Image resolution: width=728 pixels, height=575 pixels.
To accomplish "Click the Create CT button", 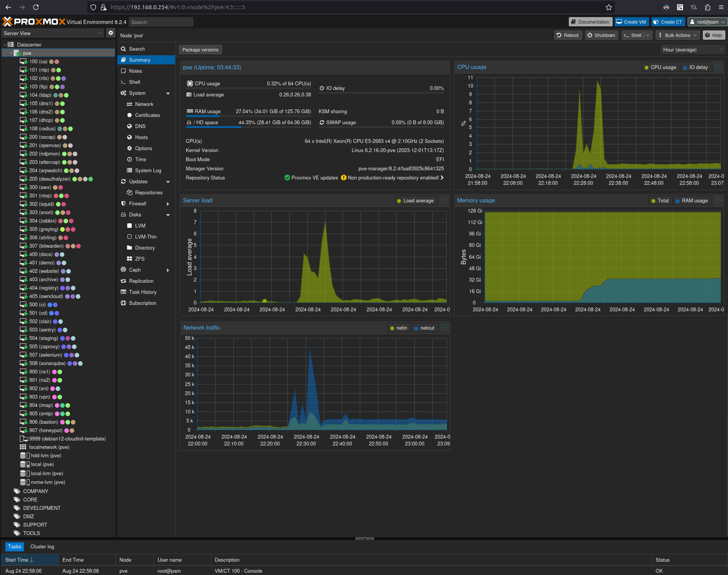I will (x=668, y=22).
